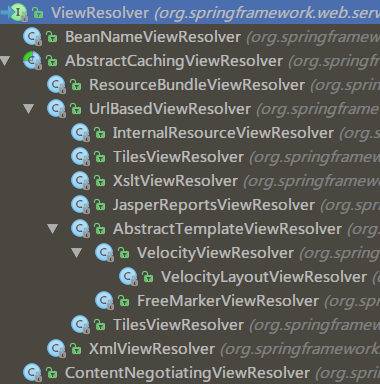Click the class icon beside XmlViewResolver
The height and width of the screenshot is (384, 380).
click(x=56, y=349)
